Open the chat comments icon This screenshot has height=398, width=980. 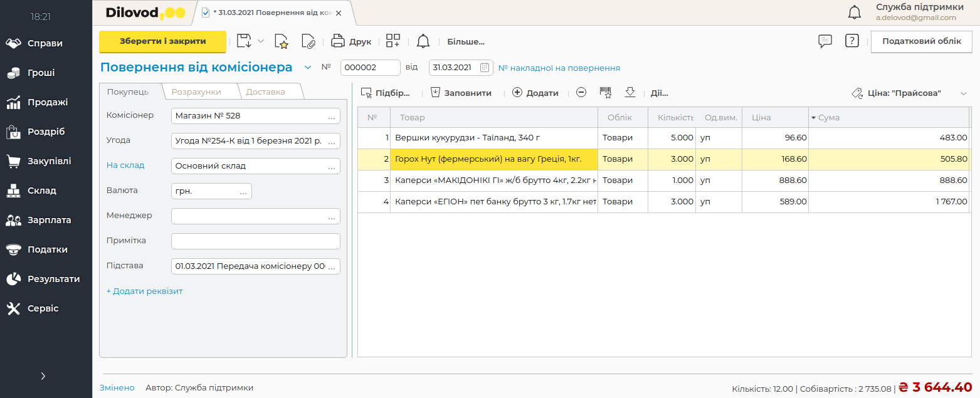coord(825,41)
